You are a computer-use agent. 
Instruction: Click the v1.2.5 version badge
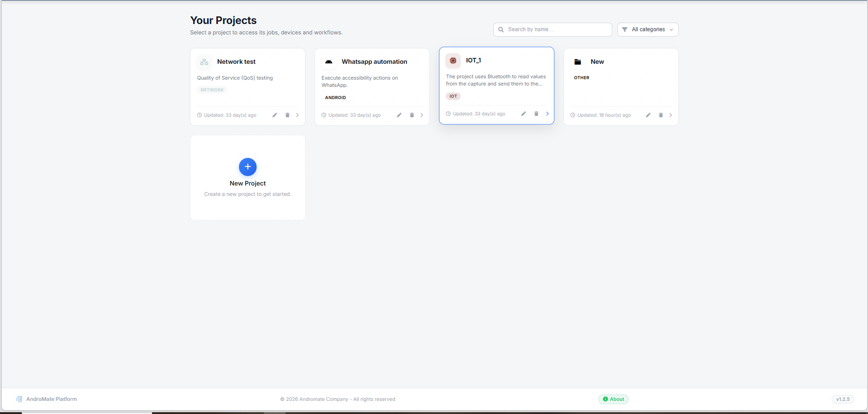(843, 399)
